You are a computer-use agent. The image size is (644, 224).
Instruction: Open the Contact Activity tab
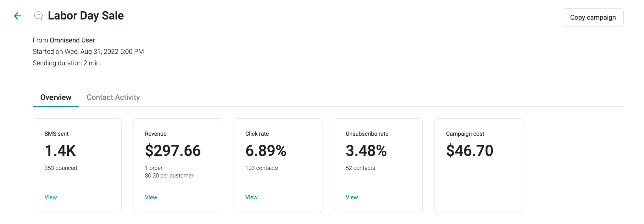tap(113, 97)
